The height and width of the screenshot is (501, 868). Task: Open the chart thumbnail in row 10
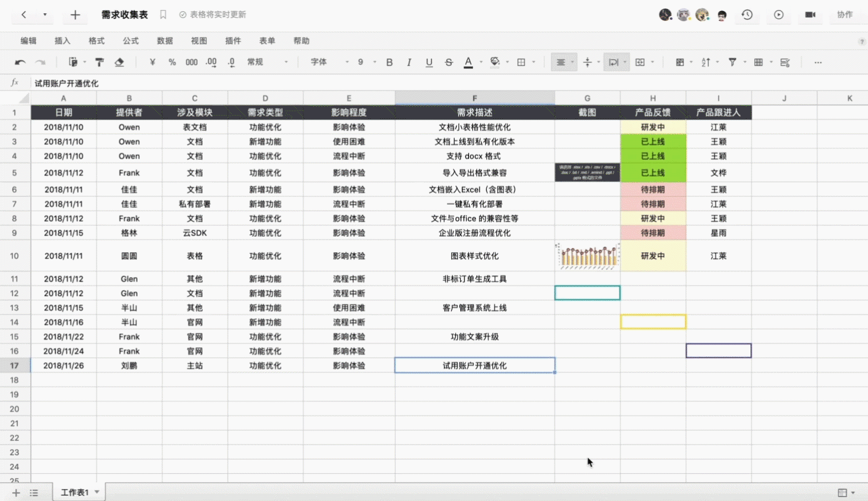click(x=587, y=256)
